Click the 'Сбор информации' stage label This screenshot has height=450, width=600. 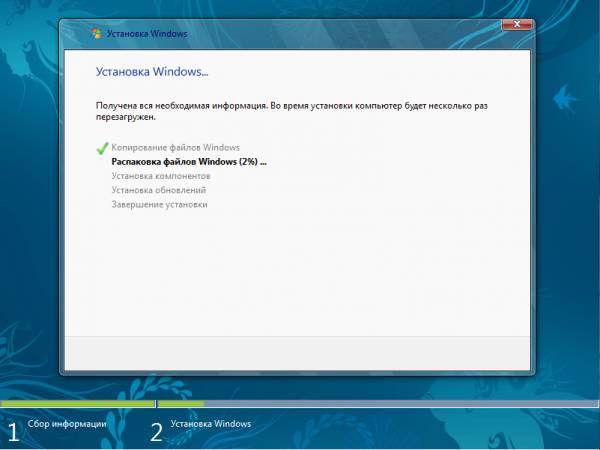(67, 424)
